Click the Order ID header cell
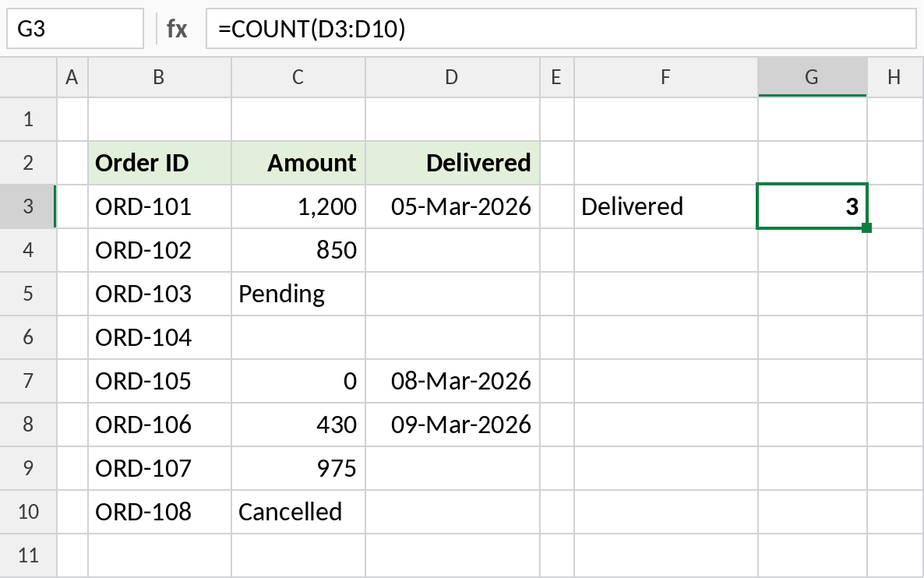This screenshot has width=924, height=578. pyautogui.click(x=160, y=163)
